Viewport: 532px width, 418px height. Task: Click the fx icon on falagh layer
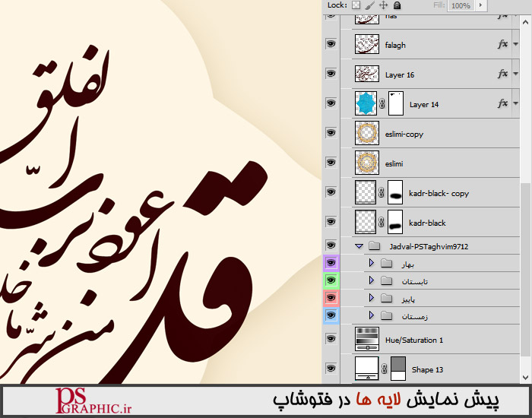(x=502, y=45)
